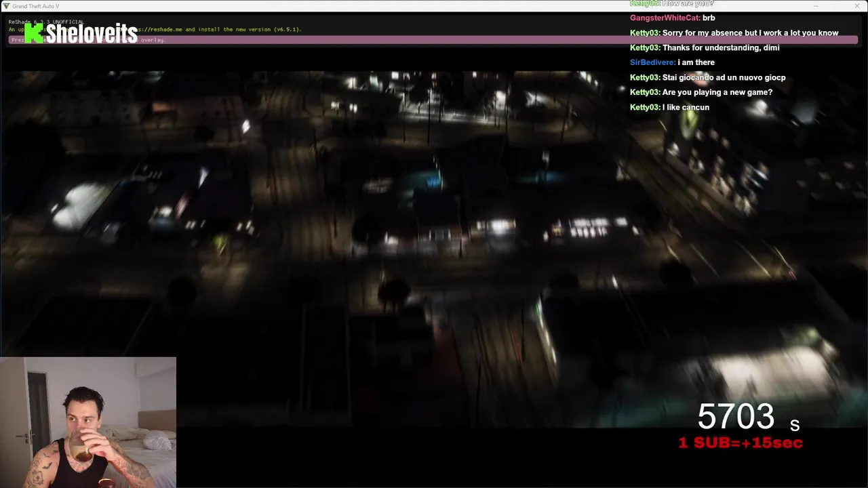This screenshot has width=868, height=488.
Task: Click 'Thanks for understanding, dimi' chat message
Action: [x=705, y=47]
